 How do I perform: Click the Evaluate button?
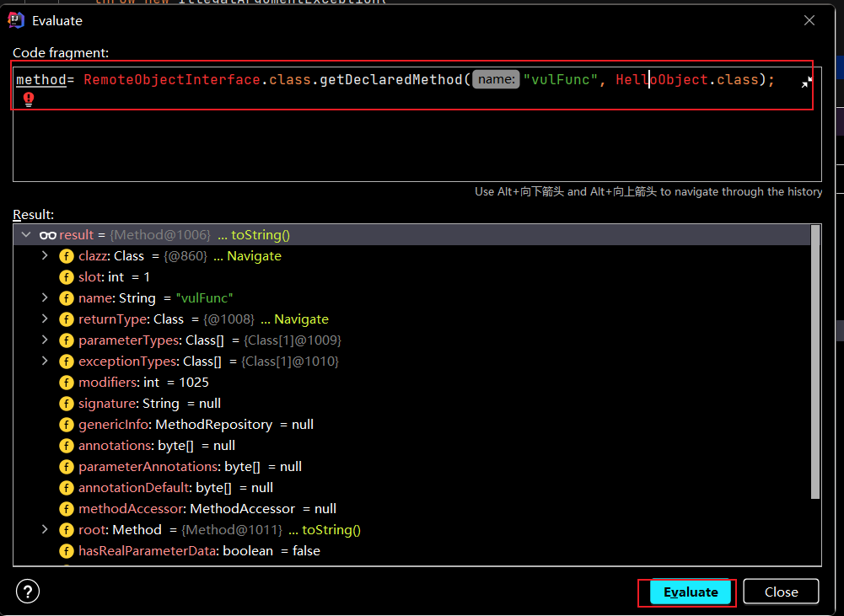coord(691,592)
